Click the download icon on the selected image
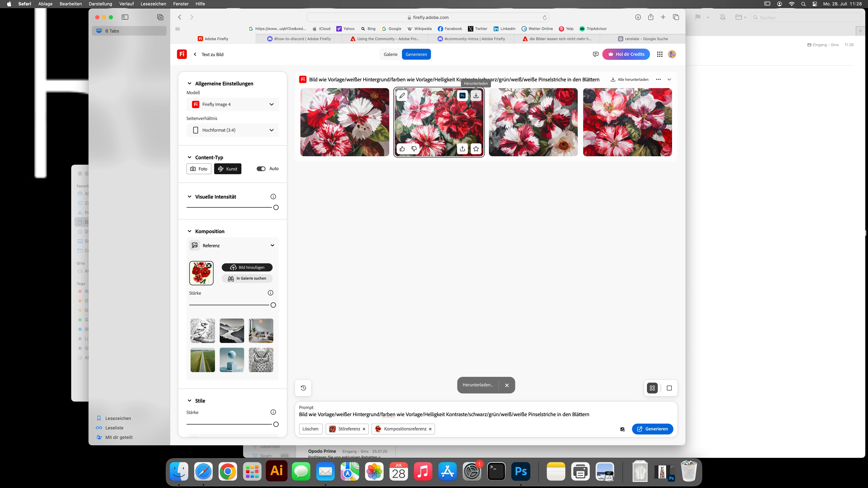 (x=476, y=96)
